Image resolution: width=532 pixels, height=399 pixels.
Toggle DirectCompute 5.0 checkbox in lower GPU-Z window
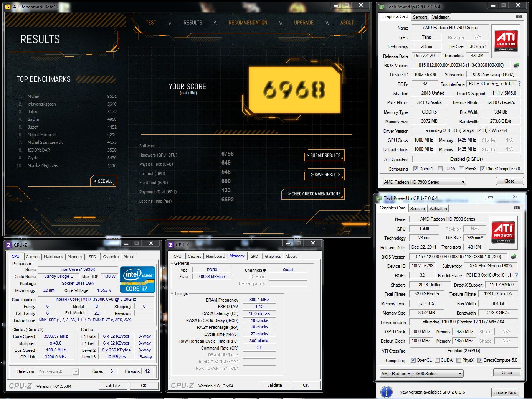point(480,360)
